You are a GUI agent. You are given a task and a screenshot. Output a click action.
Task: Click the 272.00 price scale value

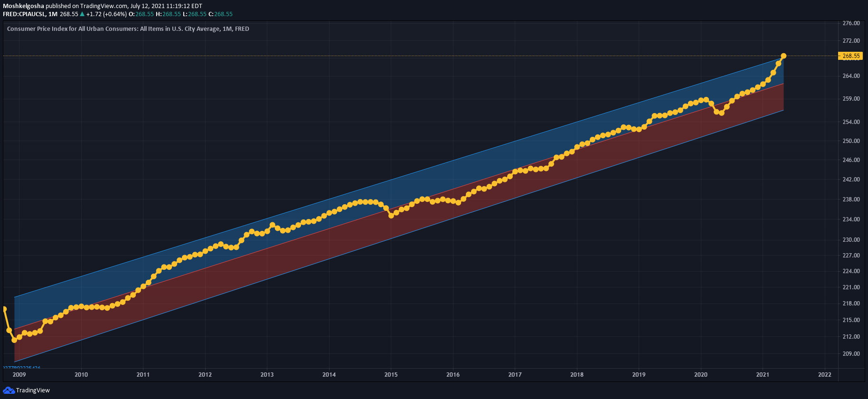pyautogui.click(x=851, y=41)
